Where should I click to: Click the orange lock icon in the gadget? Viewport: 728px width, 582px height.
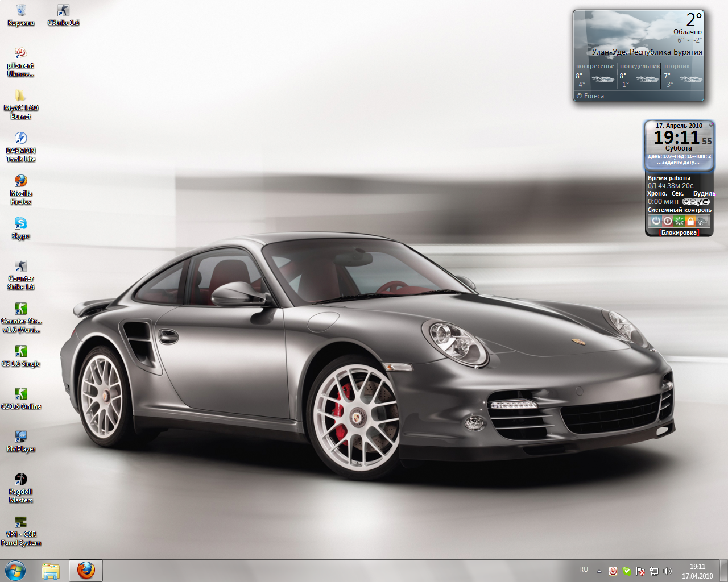(x=690, y=221)
